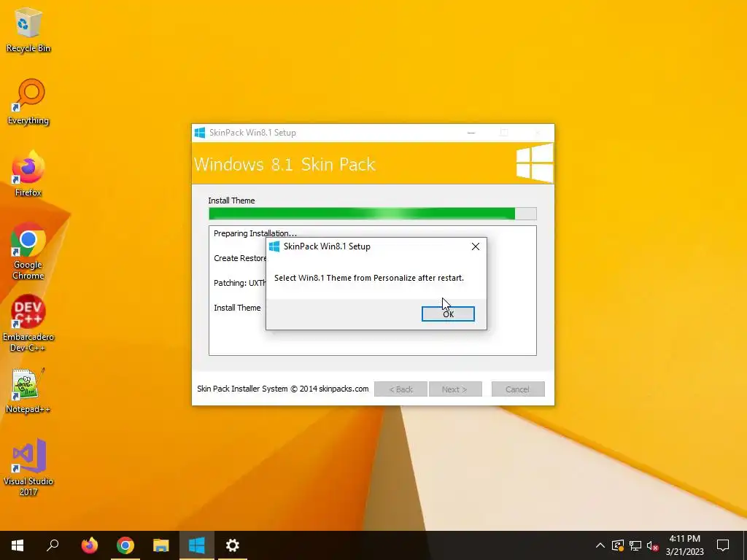Launch Chrome from the taskbar
This screenshot has width=747, height=560.
[125, 545]
